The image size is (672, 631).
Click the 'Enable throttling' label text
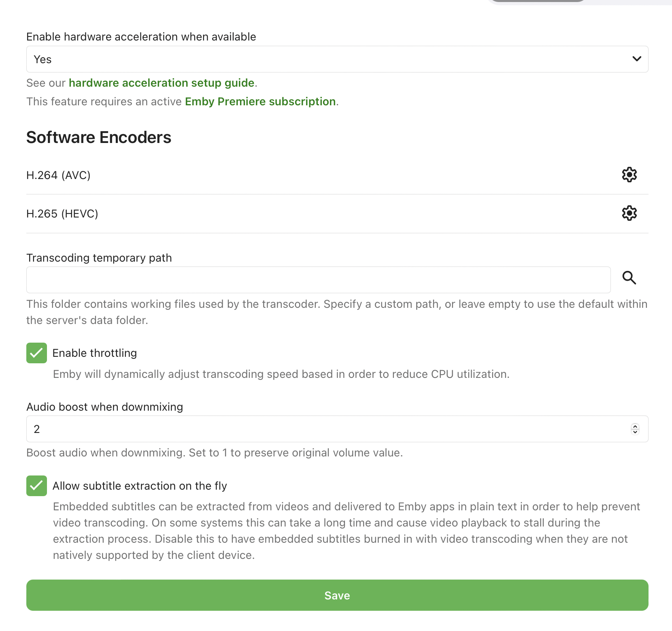click(x=95, y=353)
